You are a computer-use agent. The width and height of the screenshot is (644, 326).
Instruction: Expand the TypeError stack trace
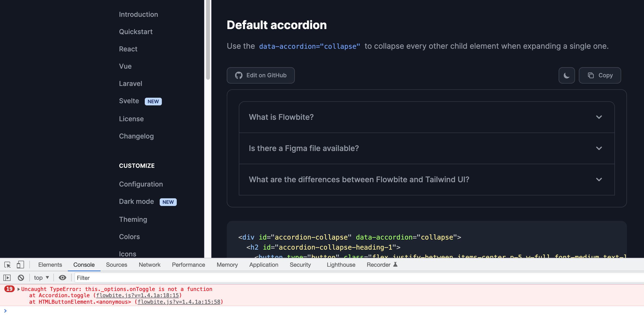[18, 289]
